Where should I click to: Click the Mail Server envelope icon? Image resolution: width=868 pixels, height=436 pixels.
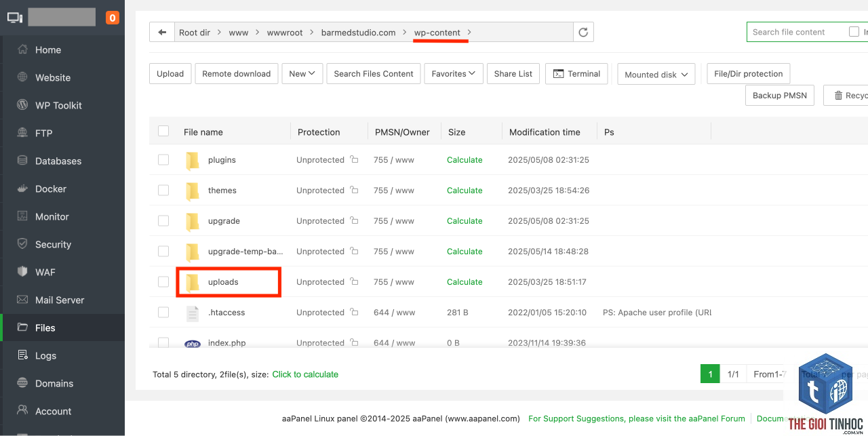(x=22, y=300)
